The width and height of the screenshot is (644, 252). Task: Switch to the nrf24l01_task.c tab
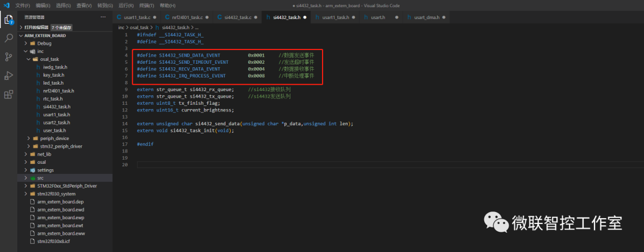click(186, 17)
